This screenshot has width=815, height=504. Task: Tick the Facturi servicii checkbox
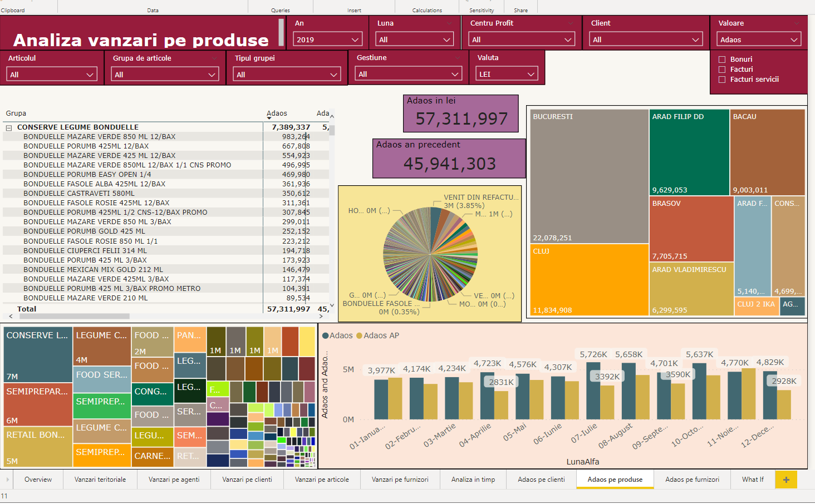tap(722, 80)
